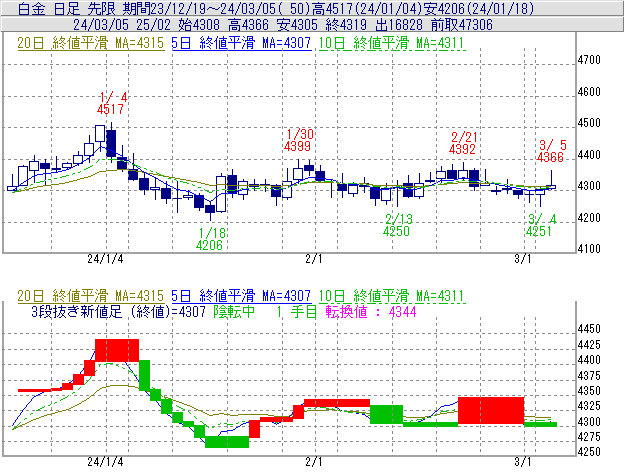Click lower chart 3/1 date label
624x475 pixels.
coord(523,462)
